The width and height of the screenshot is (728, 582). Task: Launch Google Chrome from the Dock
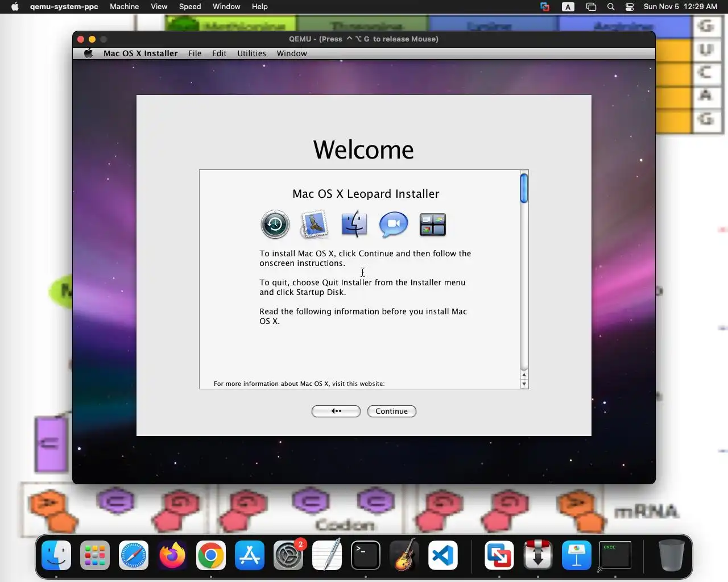211,555
